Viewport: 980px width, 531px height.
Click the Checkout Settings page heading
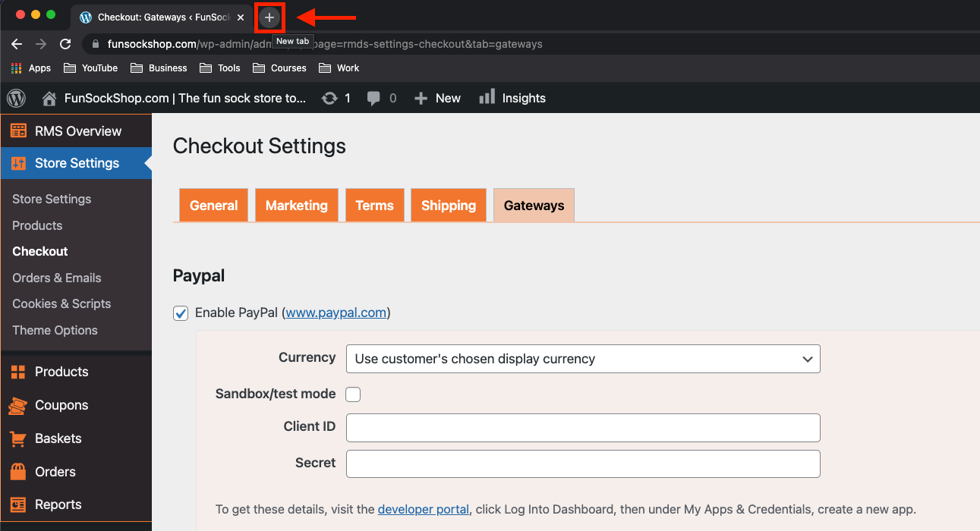[260, 146]
